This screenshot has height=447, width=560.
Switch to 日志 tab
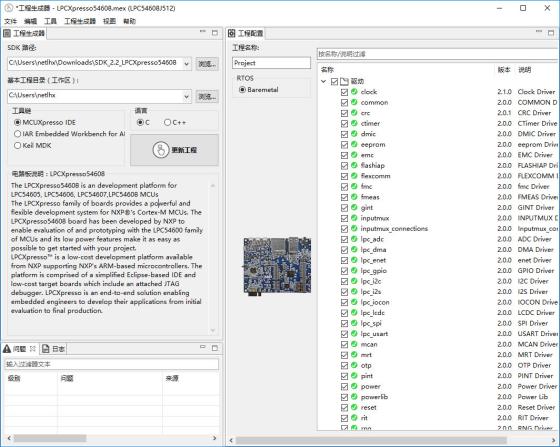pyautogui.click(x=54, y=348)
